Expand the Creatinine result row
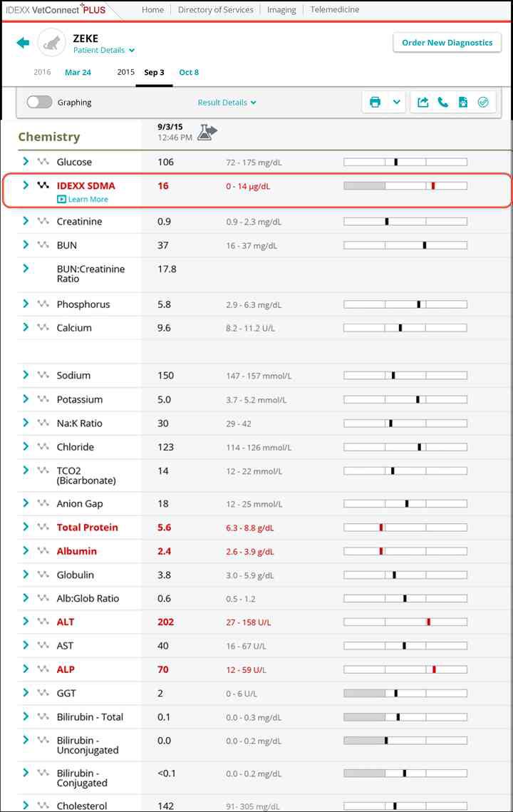513x812 pixels. (26, 221)
